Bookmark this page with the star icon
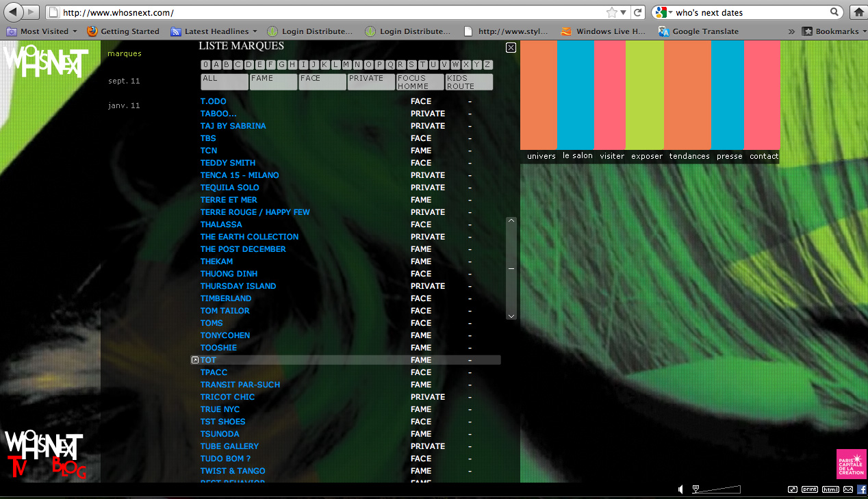 coord(611,12)
